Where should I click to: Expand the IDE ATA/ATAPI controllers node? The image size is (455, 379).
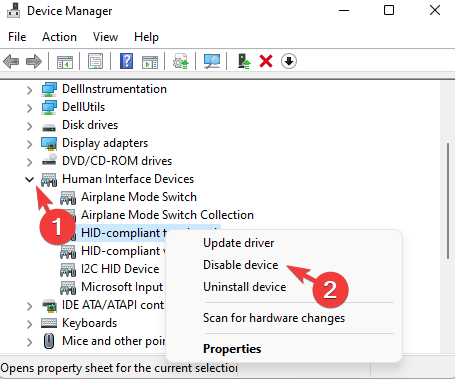coord(30,306)
